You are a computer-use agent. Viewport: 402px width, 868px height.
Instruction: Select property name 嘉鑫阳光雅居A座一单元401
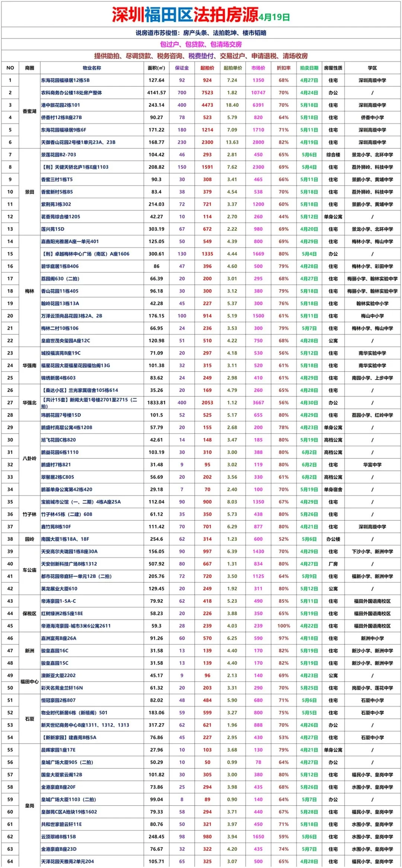(70, 241)
